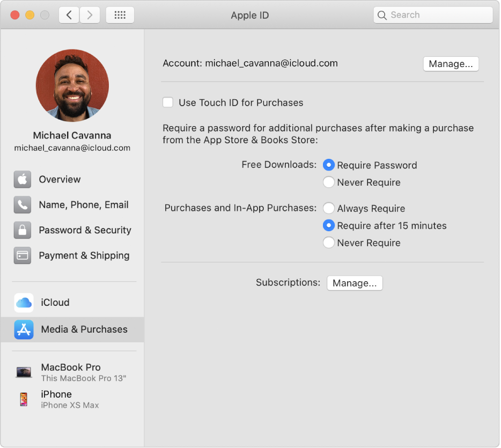Screen dimensions: 501x448
Task: Click the phone icon for Name, Phone, Email
Action: click(23, 204)
